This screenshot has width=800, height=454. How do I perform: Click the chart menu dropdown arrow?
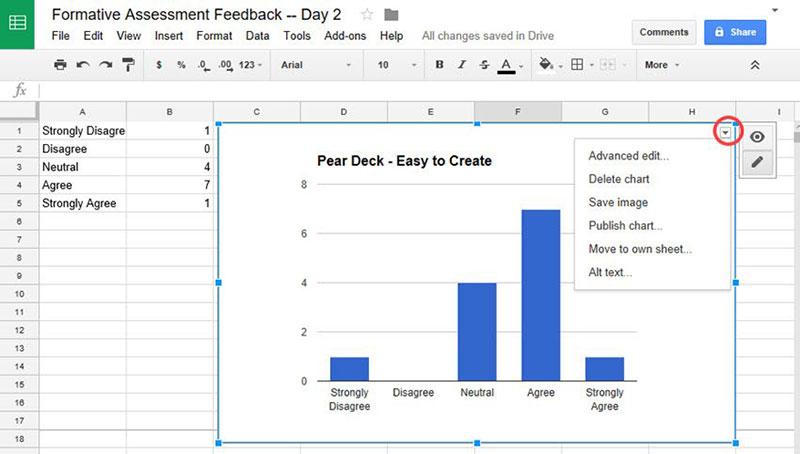click(x=725, y=133)
